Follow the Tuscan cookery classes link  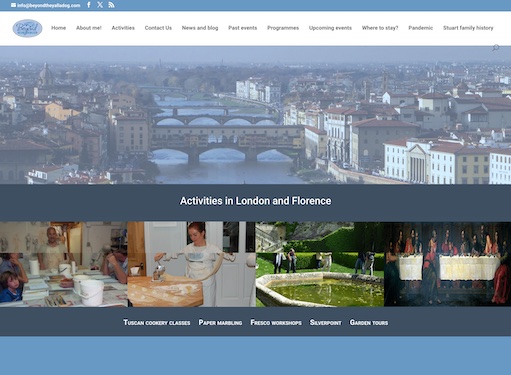[157, 322]
